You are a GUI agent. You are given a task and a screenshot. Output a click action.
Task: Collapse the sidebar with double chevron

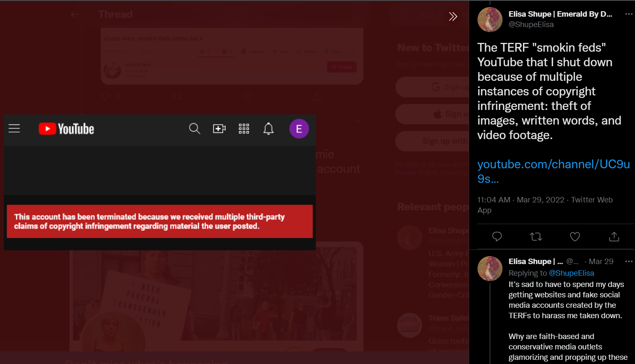pos(453,17)
